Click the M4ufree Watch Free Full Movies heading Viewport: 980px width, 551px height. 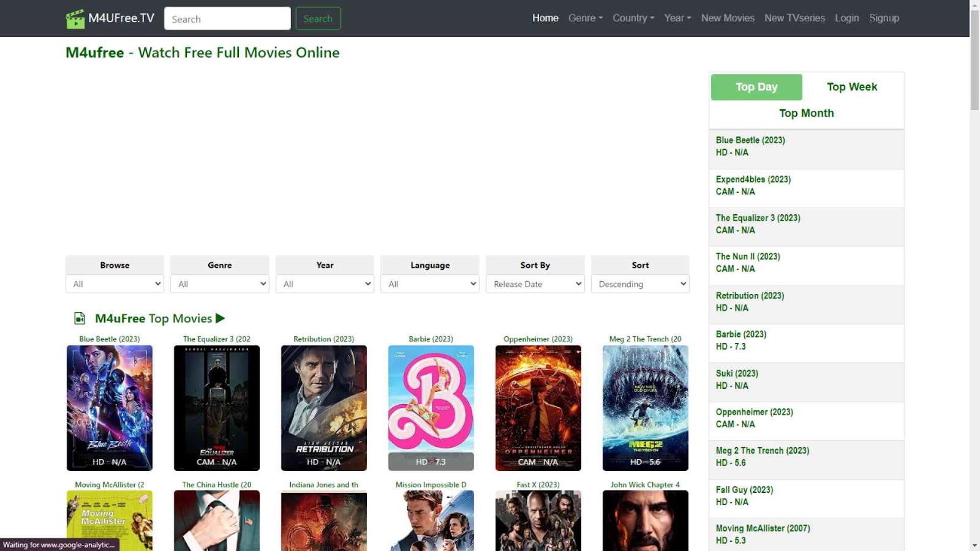(x=203, y=53)
